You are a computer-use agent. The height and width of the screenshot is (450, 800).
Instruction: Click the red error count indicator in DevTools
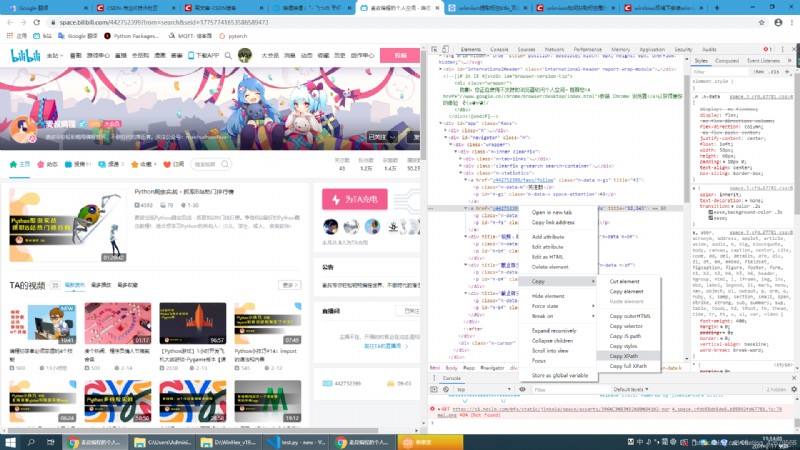(767, 49)
